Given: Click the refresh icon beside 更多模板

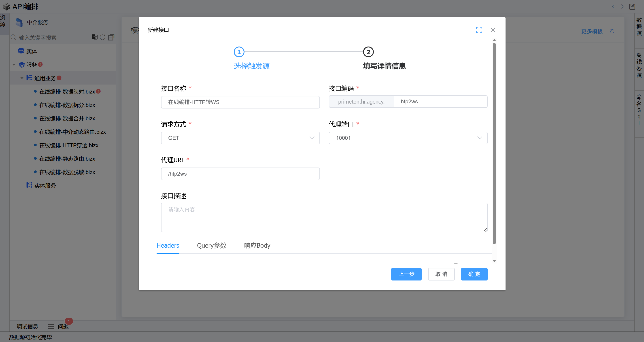Looking at the screenshot, I should click(x=612, y=31).
